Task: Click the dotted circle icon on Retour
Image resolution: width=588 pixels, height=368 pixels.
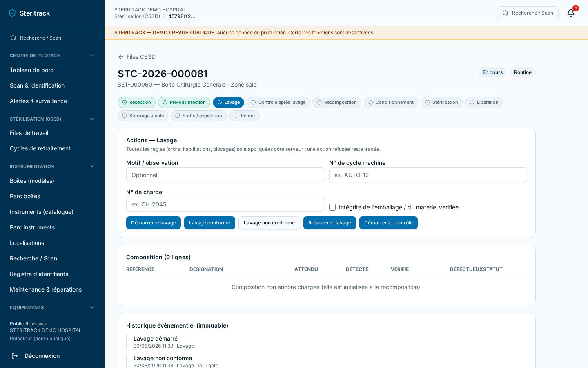Action: pyautogui.click(x=236, y=116)
